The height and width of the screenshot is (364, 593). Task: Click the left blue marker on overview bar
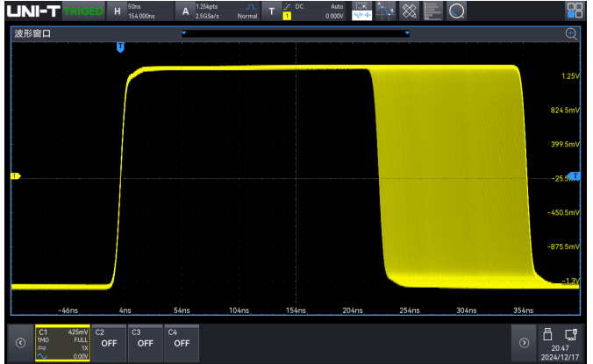click(x=183, y=33)
